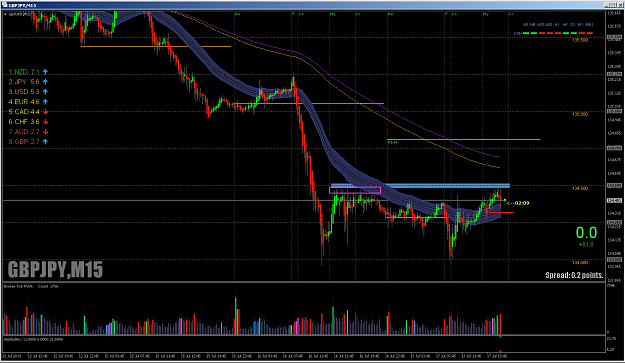Image resolution: width=625 pixels, height=363 pixels.
Task: Select the '6.CHF 3.6' strength row
Action: [28, 122]
